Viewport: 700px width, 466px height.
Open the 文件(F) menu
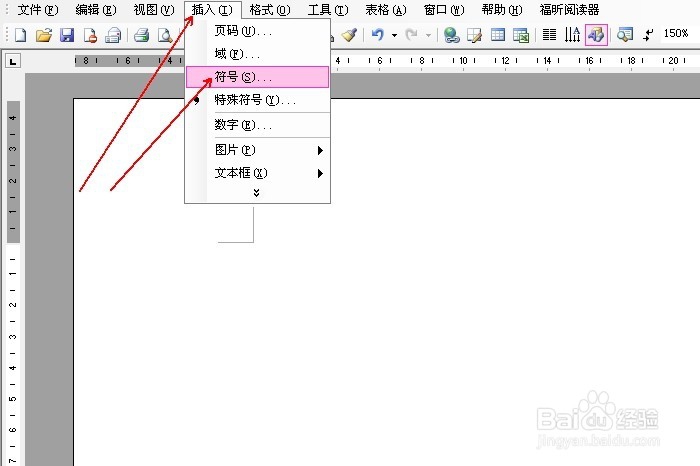pyautogui.click(x=38, y=10)
